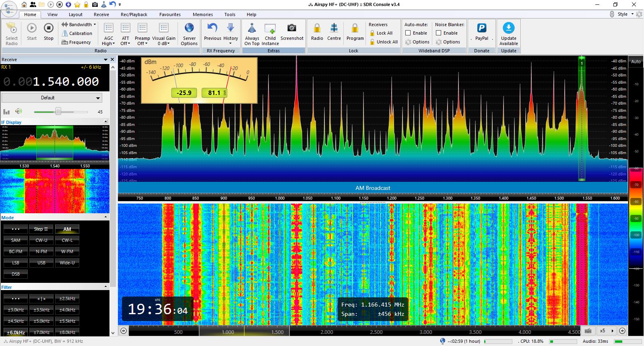The height and width of the screenshot is (346, 644).
Task: Enable the Auto-mute checkbox
Action: tap(408, 33)
